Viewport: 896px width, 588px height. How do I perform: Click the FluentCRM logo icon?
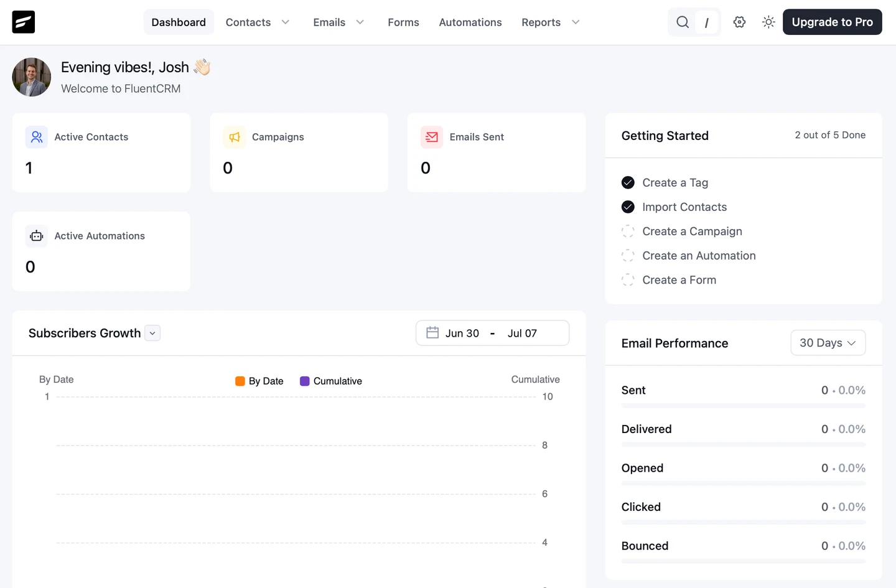tap(24, 22)
